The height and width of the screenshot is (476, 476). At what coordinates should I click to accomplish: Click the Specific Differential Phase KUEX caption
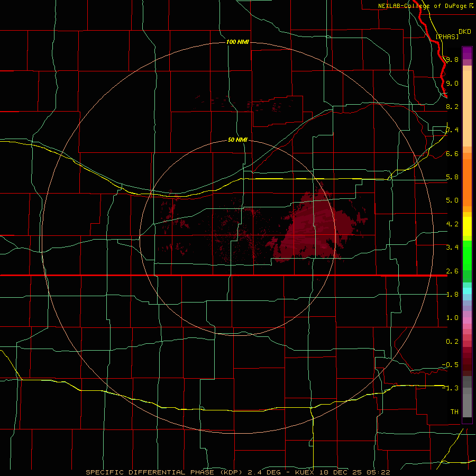[x=237, y=472]
